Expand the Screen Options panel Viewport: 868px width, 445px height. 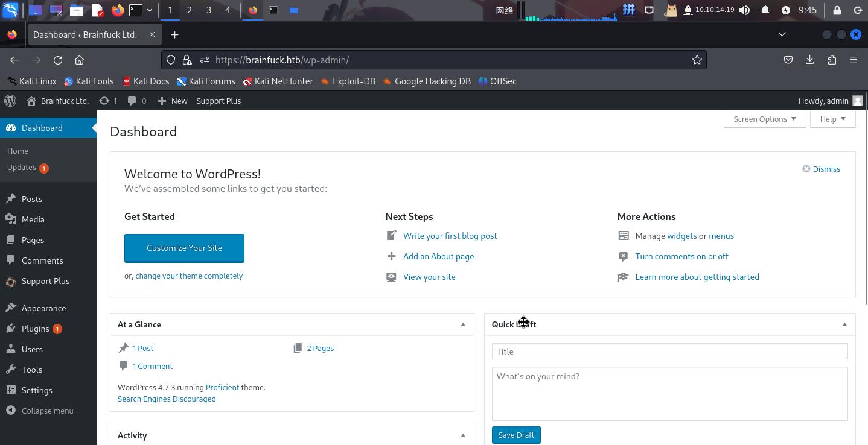click(764, 119)
